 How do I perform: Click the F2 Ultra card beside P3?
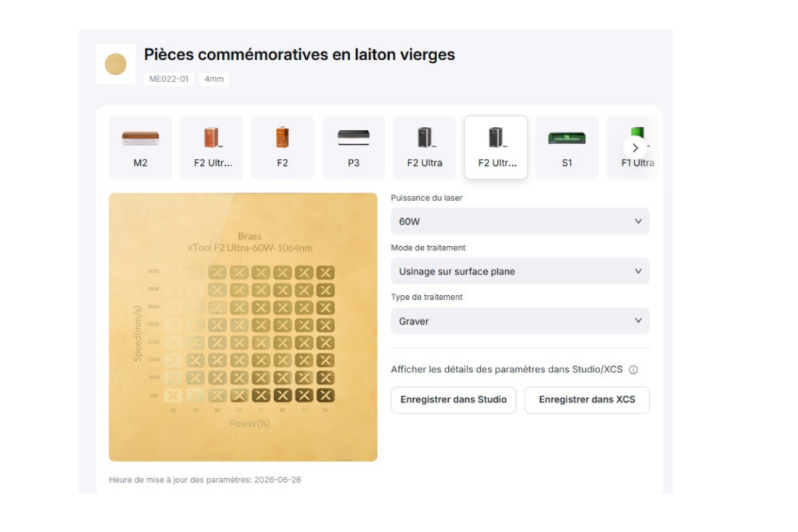pyautogui.click(x=425, y=147)
